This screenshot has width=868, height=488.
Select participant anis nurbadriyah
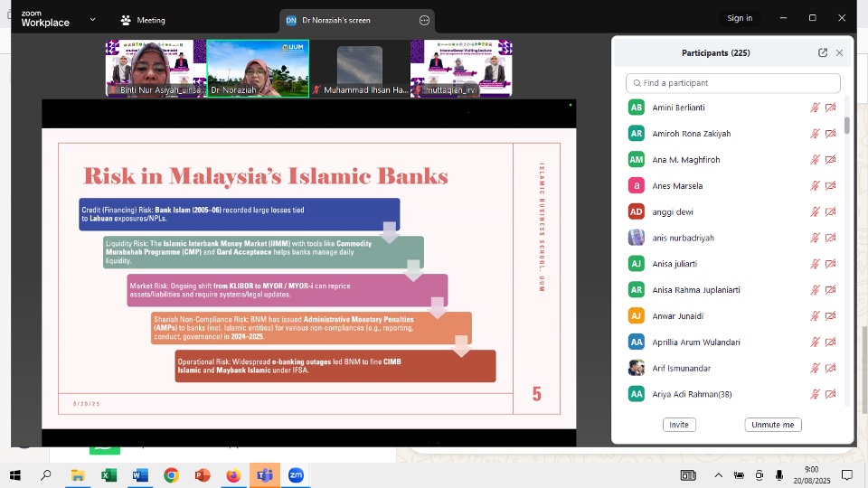(x=733, y=238)
